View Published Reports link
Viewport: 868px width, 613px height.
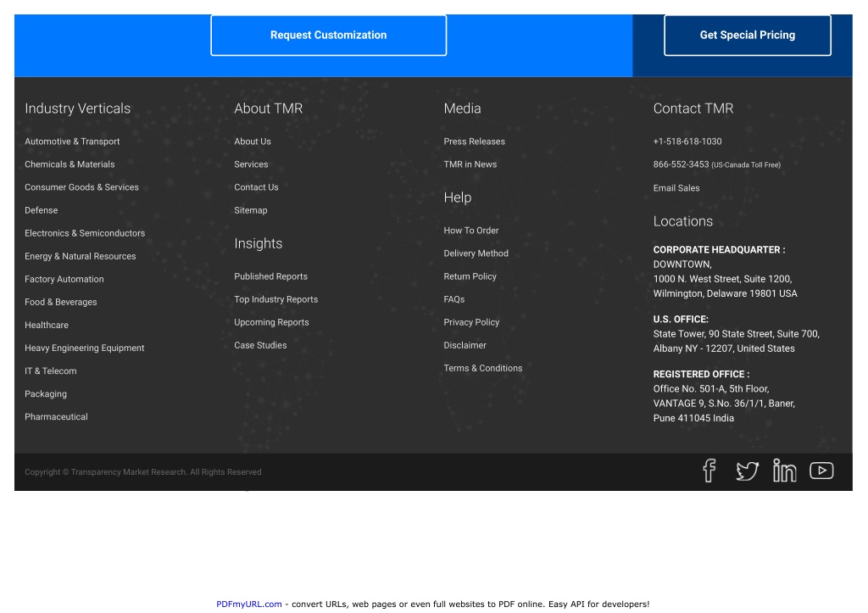(x=270, y=276)
